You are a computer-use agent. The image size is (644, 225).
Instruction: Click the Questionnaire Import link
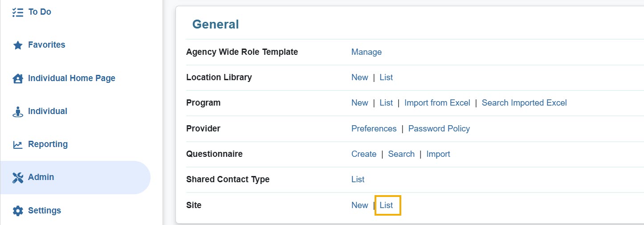(438, 154)
